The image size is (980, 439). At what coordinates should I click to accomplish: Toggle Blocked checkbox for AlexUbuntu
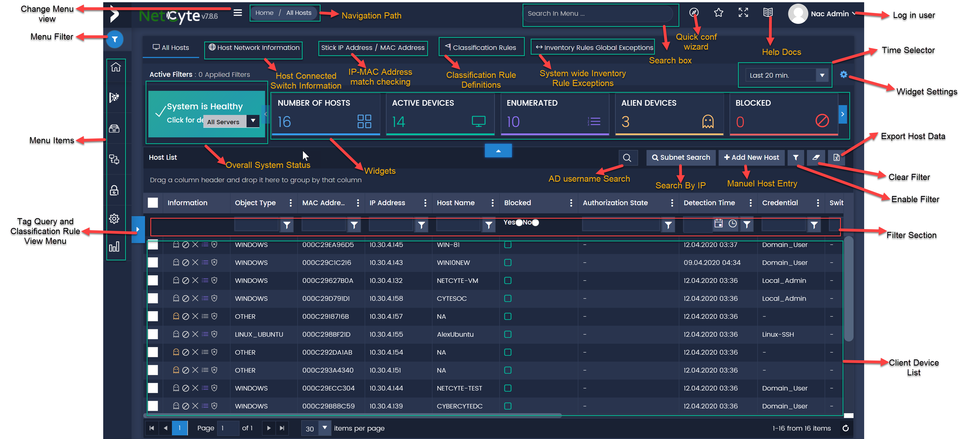[x=507, y=334]
